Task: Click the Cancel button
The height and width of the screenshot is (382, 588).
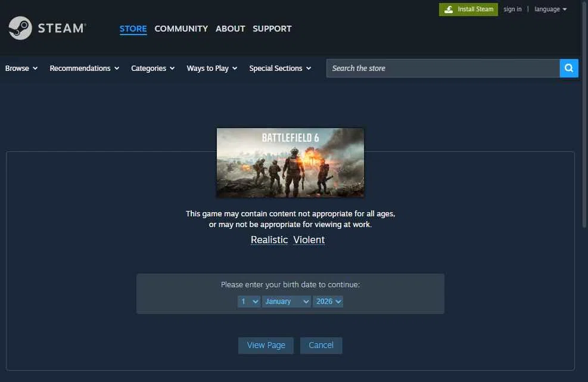Action: (321, 345)
